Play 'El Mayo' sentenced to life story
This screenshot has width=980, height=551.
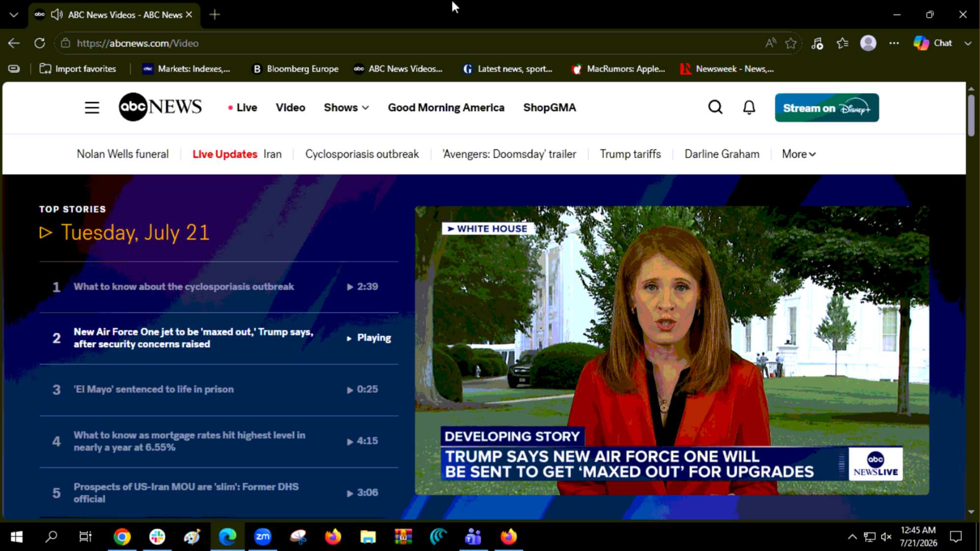pyautogui.click(x=219, y=390)
